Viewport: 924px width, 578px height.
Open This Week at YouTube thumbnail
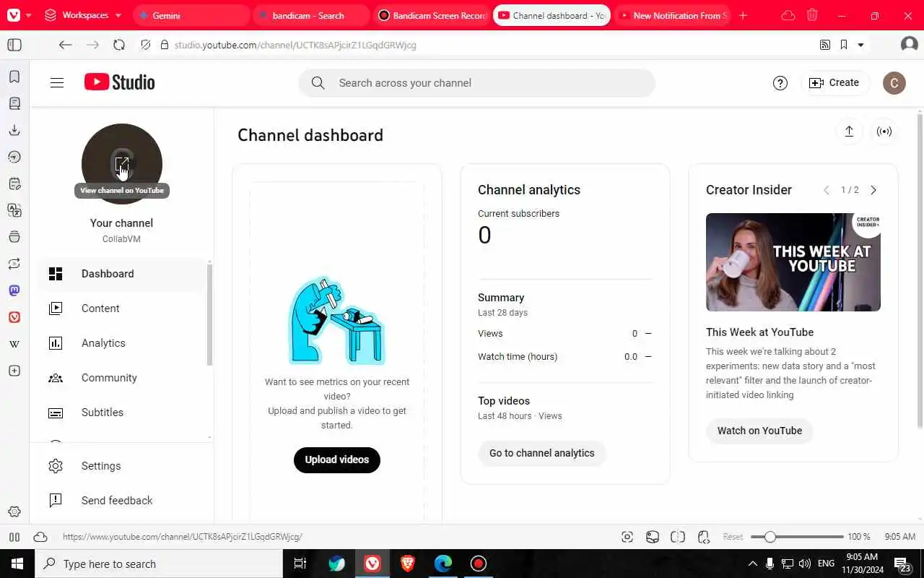[x=793, y=262]
